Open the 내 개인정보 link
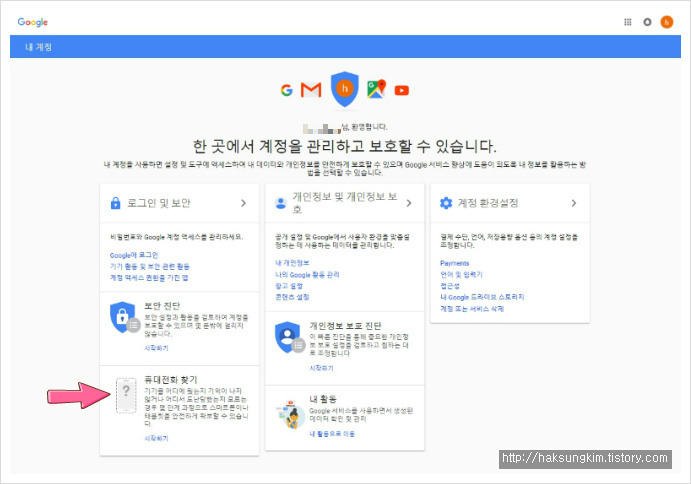This screenshot has height=484, width=691. click(292, 263)
